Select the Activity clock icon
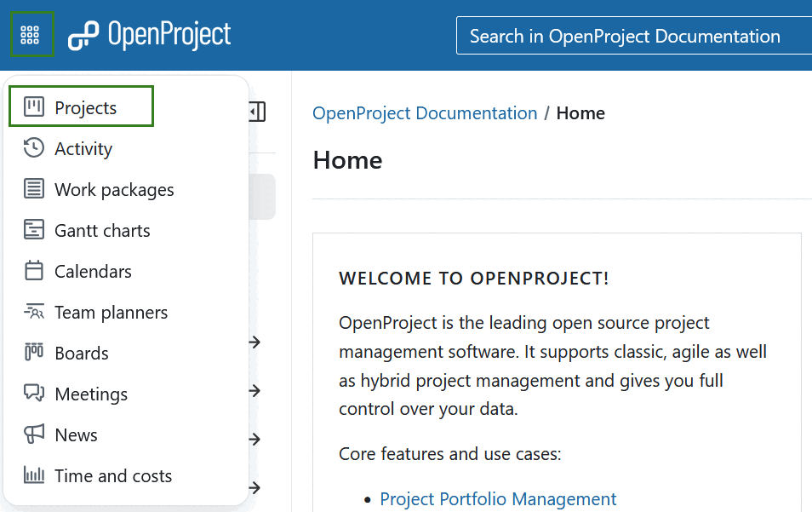Screen dimensions: 812x512 (x=32, y=148)
